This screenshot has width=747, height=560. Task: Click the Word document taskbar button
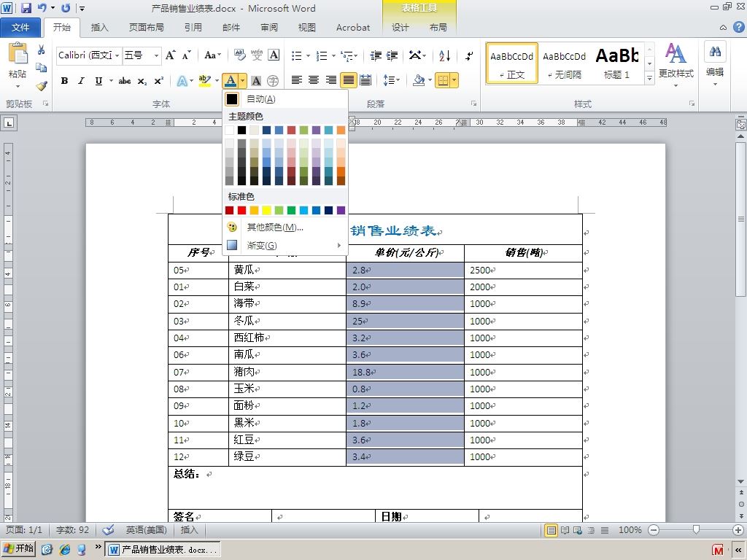(163, 549)
